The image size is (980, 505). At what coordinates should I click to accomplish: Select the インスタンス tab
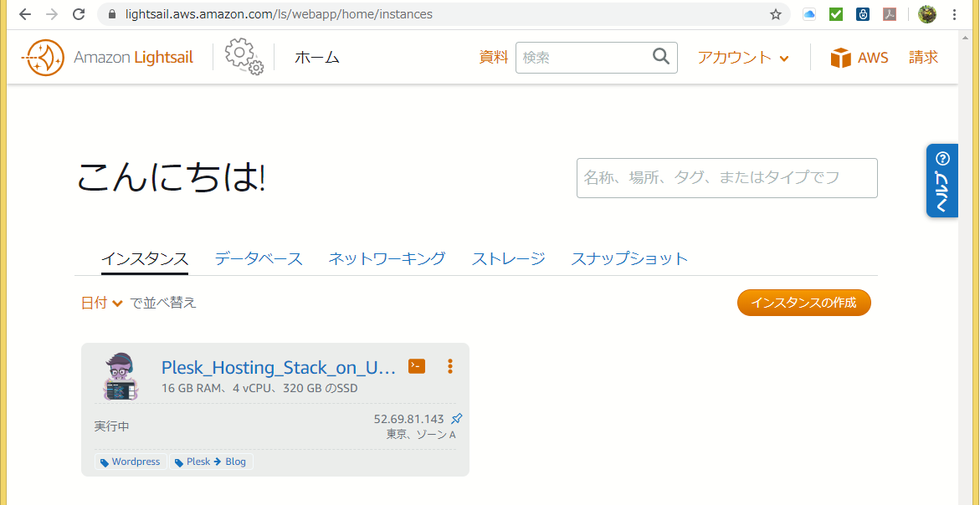click(x=145, y=258)
